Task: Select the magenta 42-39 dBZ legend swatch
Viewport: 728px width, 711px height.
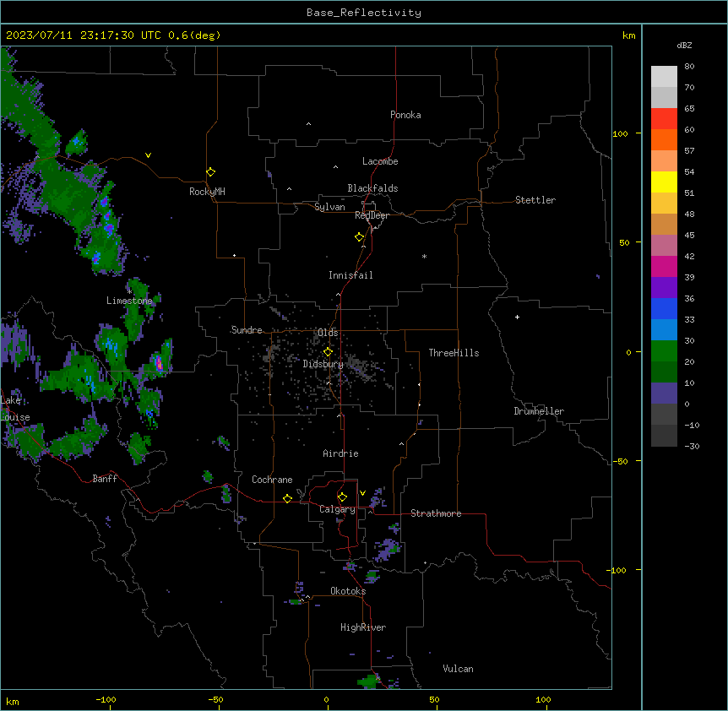Action: pyautogui.click(x=664, y=266)
